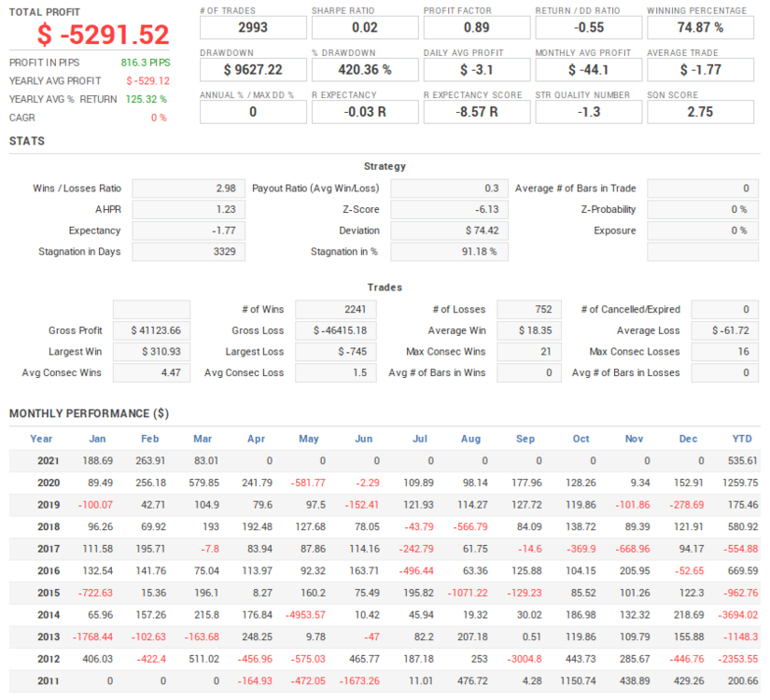Screen dimensions: 770x700
Task: Click the Z-Score field -6.13
Action: click(449, 210)
